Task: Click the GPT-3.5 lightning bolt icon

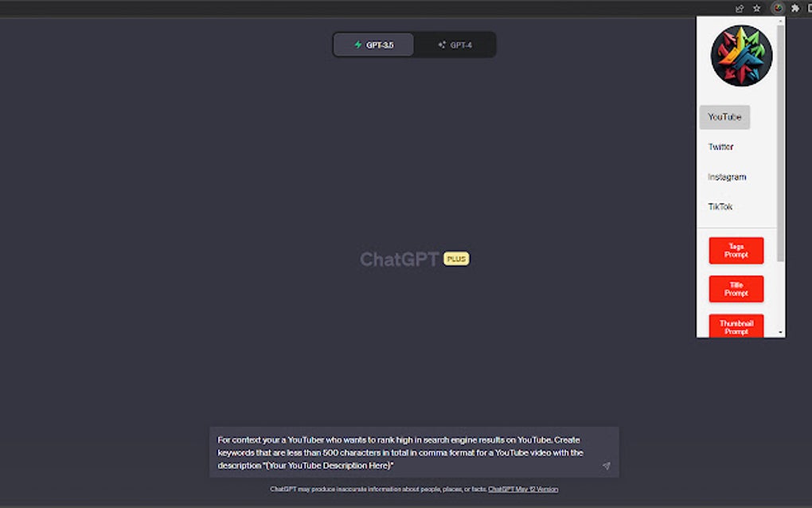Action: coord(357,45)
